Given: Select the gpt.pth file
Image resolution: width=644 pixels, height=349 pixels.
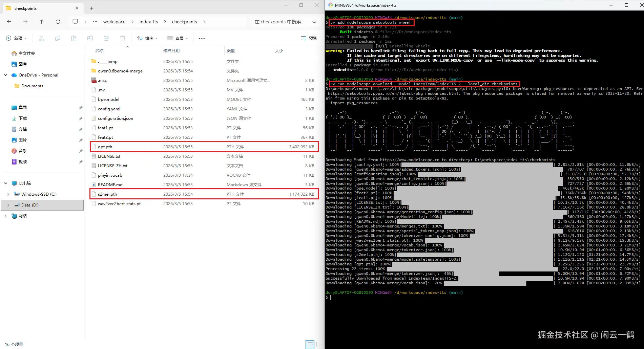Looking at the screenshot, I should (x=105, y=147).
